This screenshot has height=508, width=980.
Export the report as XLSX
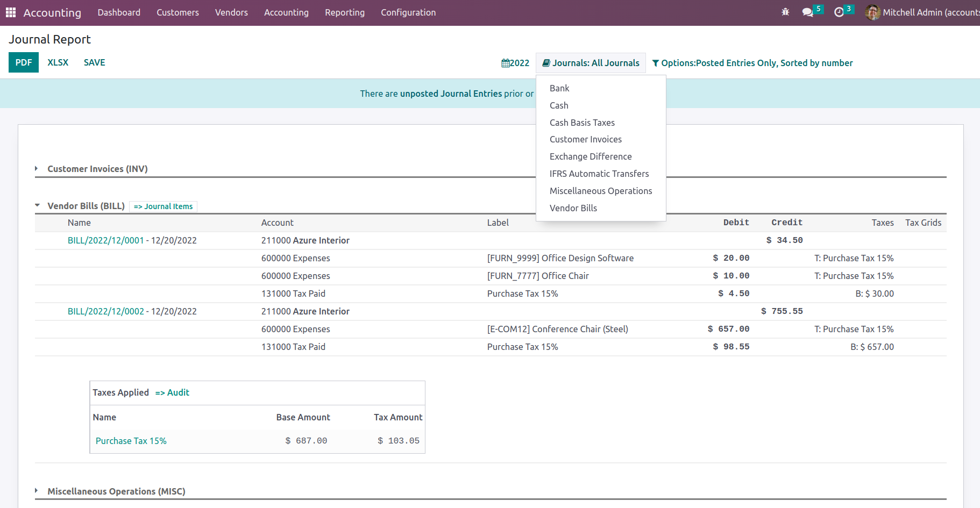coord(58,62)
